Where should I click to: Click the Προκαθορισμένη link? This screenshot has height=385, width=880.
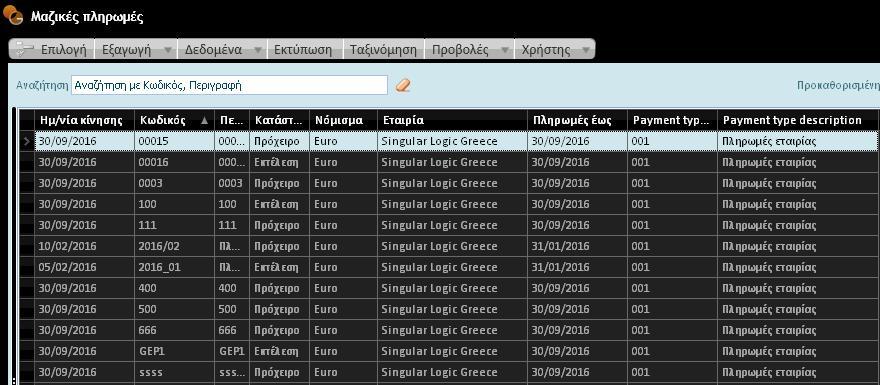838,85
